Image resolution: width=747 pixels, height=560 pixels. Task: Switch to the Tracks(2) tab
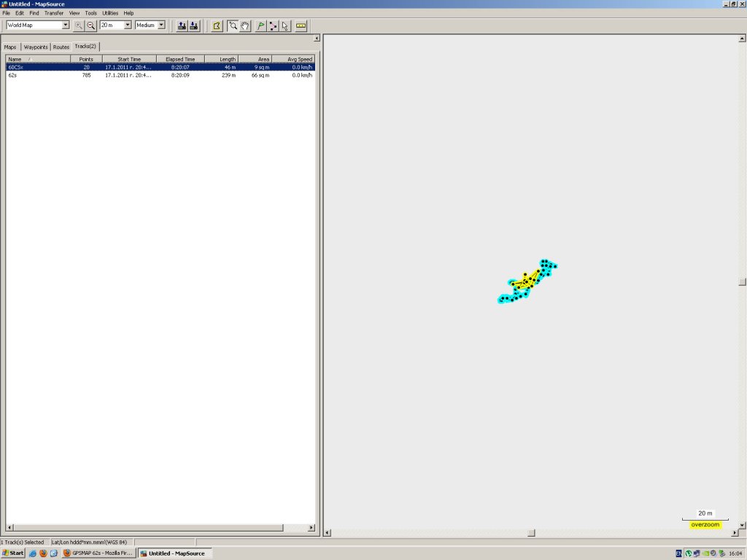[x=86, y=46]
